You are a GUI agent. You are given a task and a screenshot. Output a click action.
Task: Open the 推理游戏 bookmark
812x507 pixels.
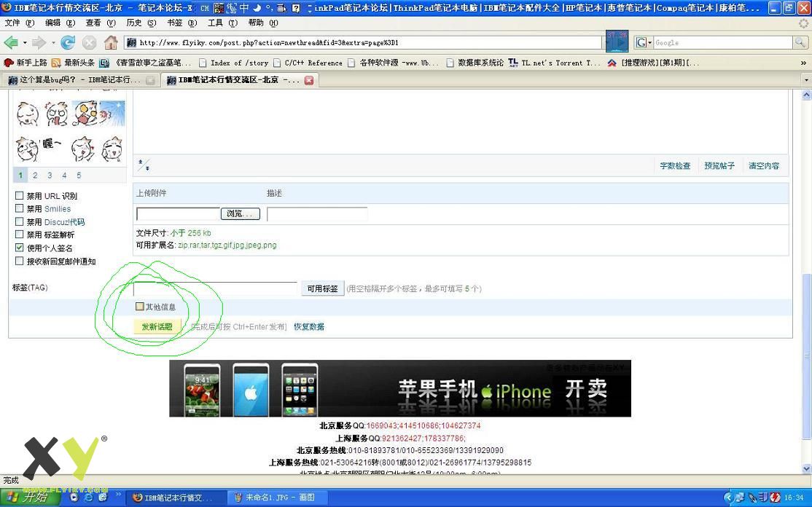pyautogui.click(x=653, y=63)
